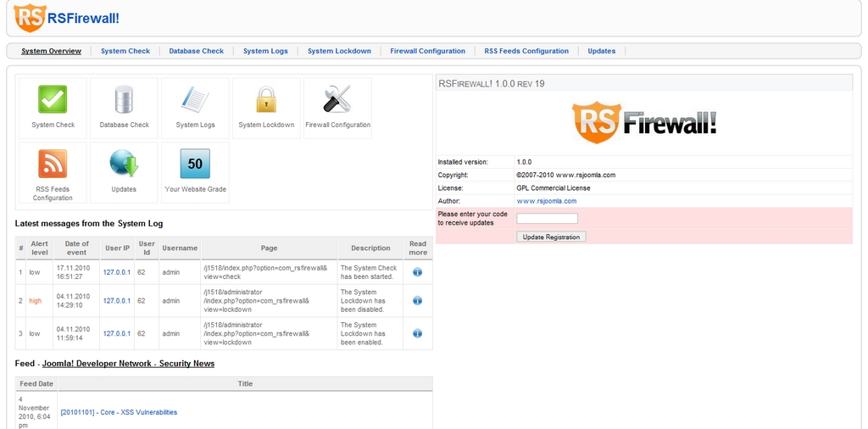Click 127.0.0.1 link in log row 2

click(x=117, y=301)
